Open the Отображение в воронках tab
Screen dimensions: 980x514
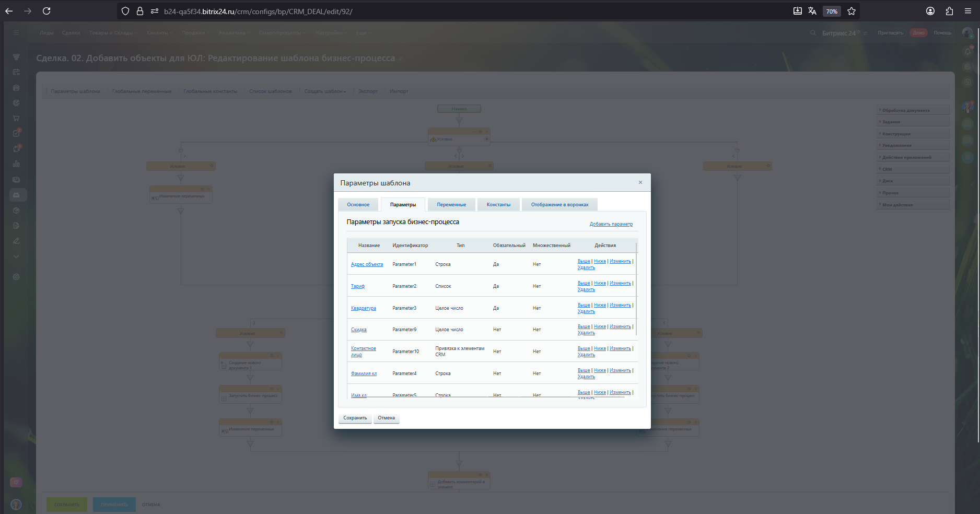point(559,205)
